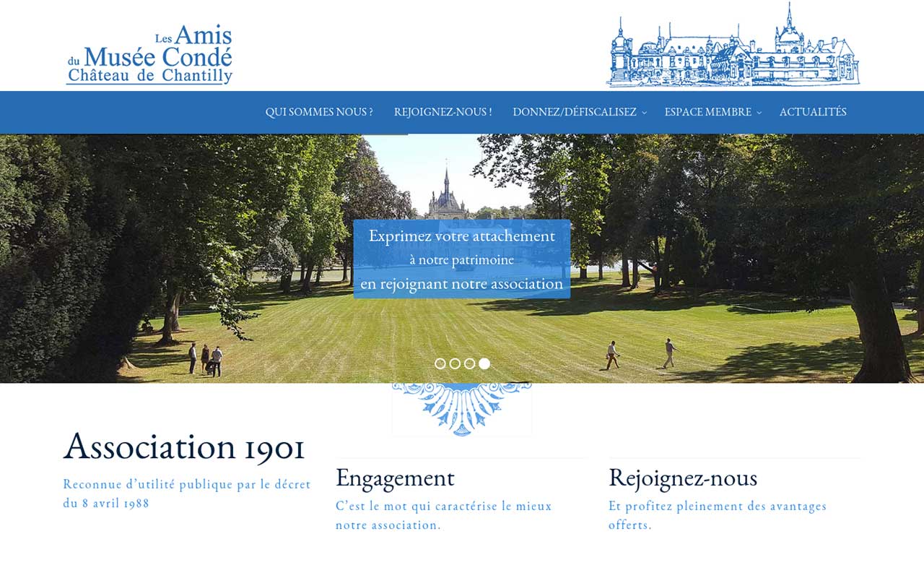Image resolution: width=924 pixels, height=578 pixels.
Task: Open the Rejoignez-nous ! menu item
Action: click(x=443, y=112)
